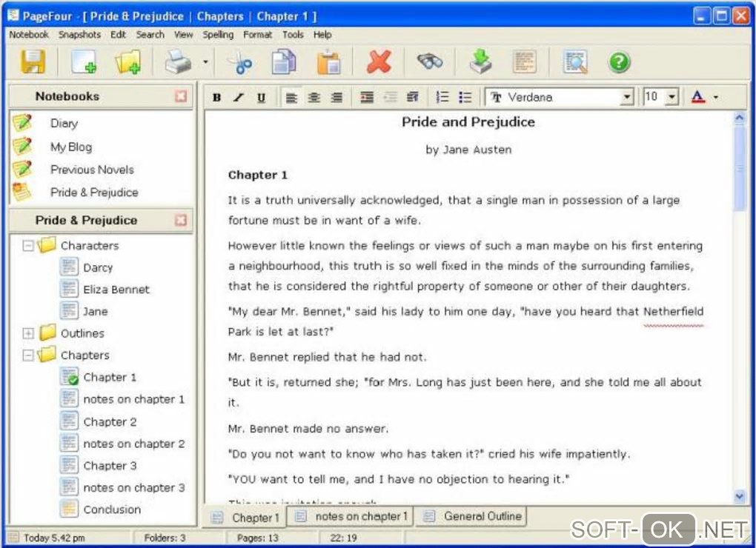This screenshot has height=548, width=756.
Task: Click the vertical scrollbar thumb
Action: pos(740,169)
